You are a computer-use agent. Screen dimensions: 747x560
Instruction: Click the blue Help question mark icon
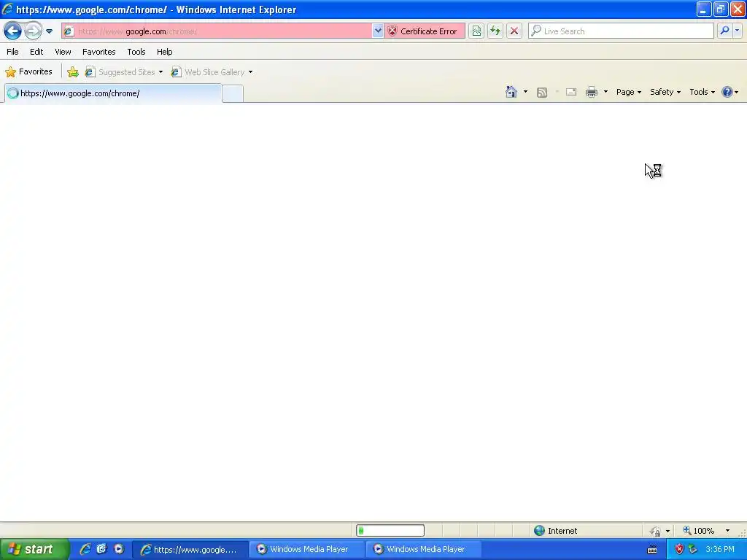click(x=727, y=92)
